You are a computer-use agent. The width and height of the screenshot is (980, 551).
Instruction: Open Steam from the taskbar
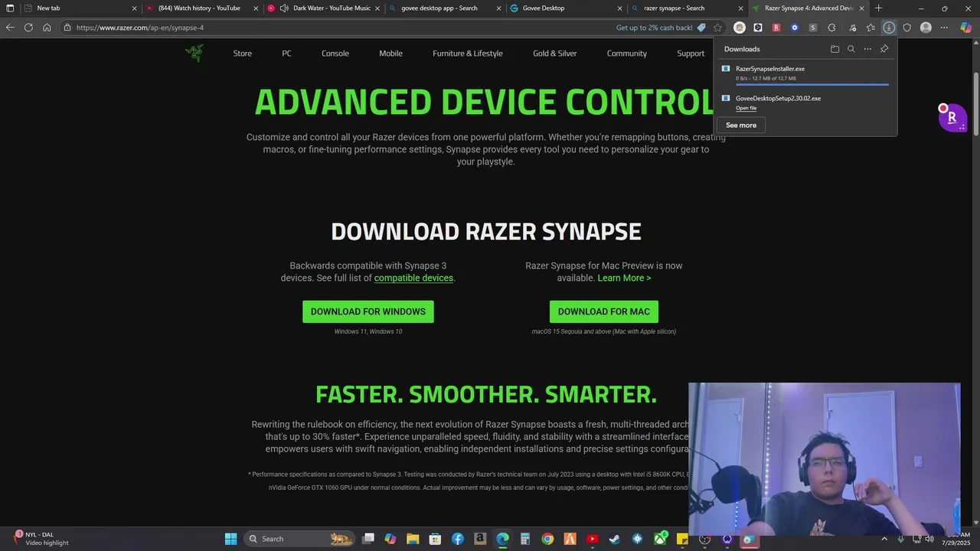615,539
